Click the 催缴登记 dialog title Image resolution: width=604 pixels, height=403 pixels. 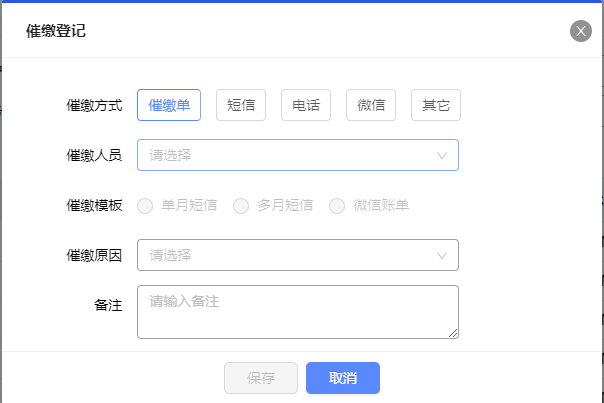point(56,31)
